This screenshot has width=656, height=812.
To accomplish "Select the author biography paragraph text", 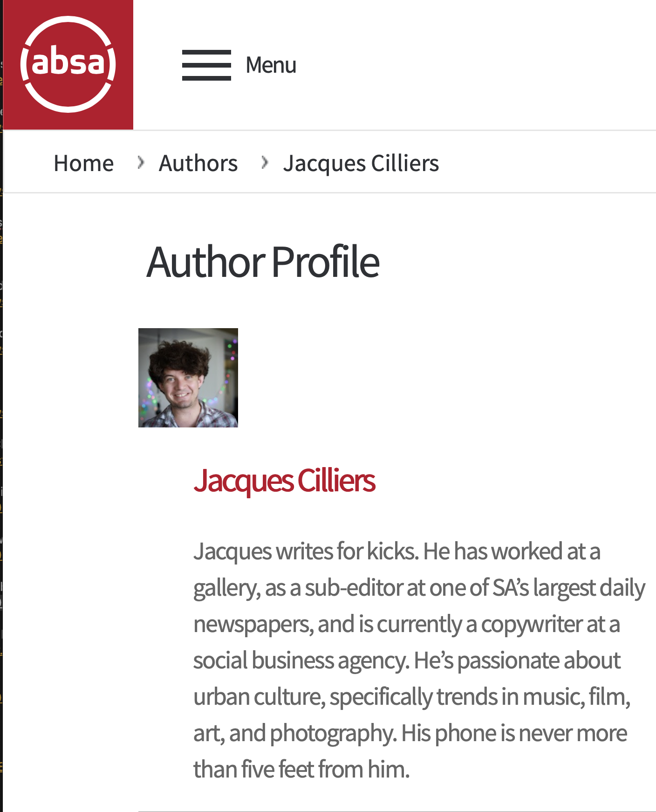I will (415, 662).
